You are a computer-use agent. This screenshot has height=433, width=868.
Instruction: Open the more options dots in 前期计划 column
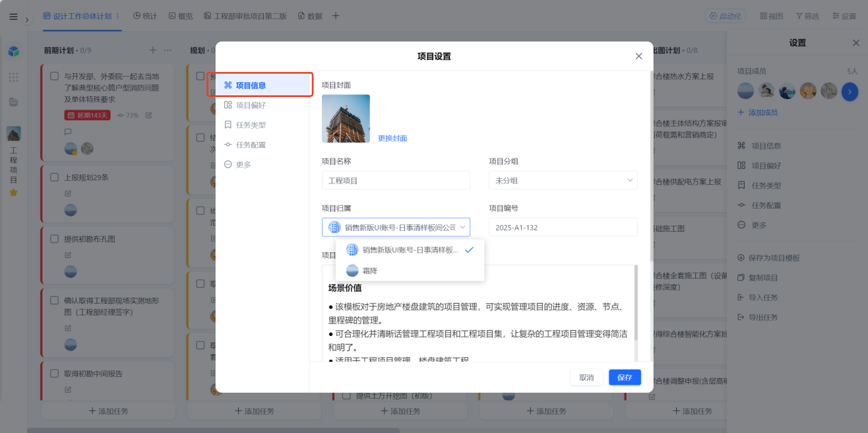point(168,50)
